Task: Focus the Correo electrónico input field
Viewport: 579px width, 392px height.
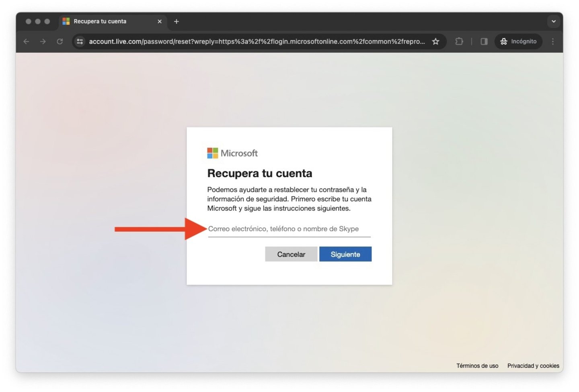Action: [x=289, y=229]
